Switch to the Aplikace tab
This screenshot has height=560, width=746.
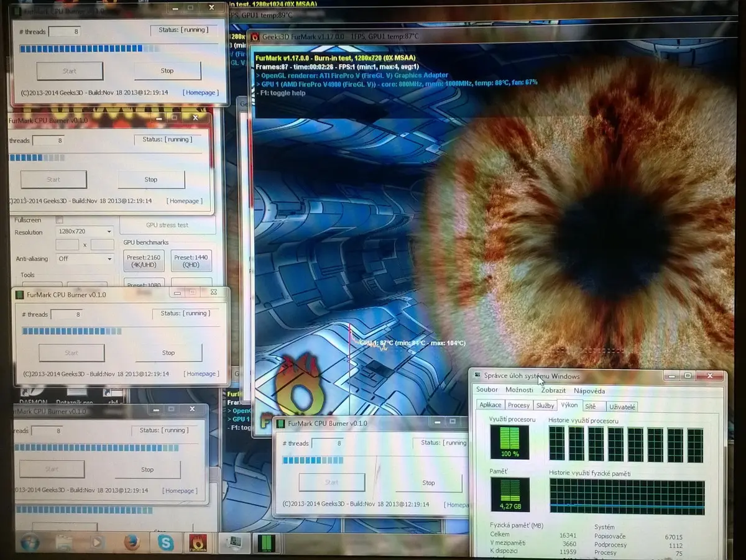[x=490, y=405]
